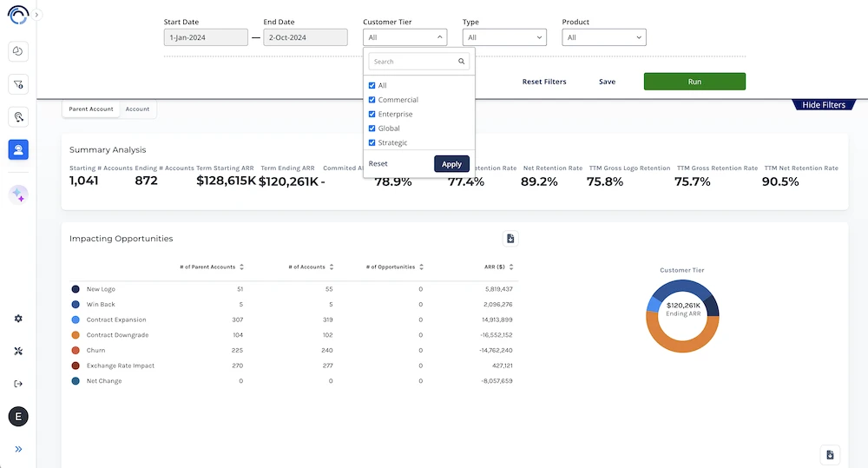Open the user avatar 'E' profile

pyautogui.click(x=18, y=417)
